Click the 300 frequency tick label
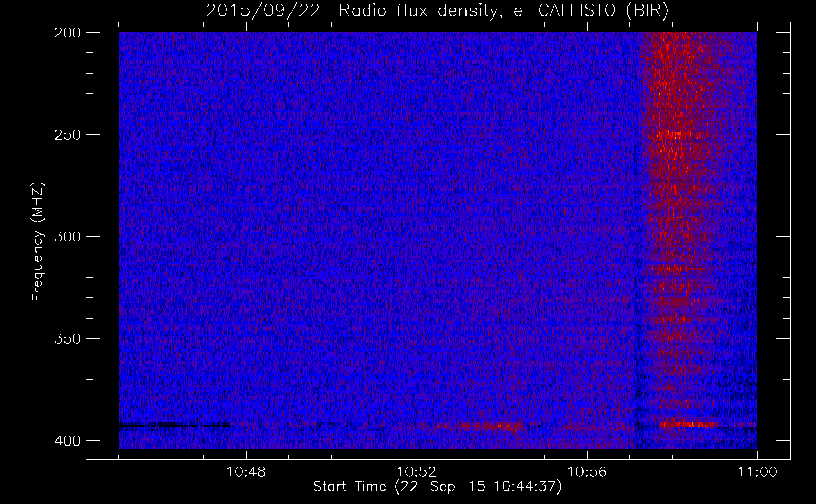 coord(67,236)
